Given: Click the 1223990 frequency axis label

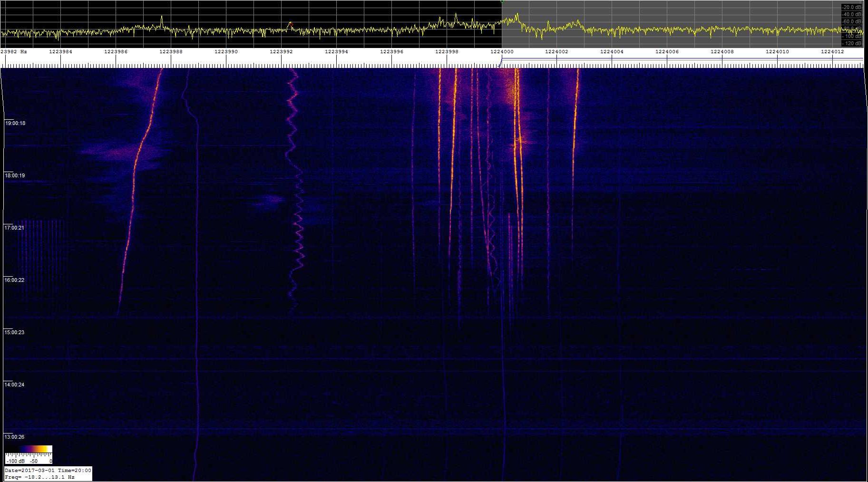Looking at the screenshot, I should pyautogui.click(x=226, y=52).
